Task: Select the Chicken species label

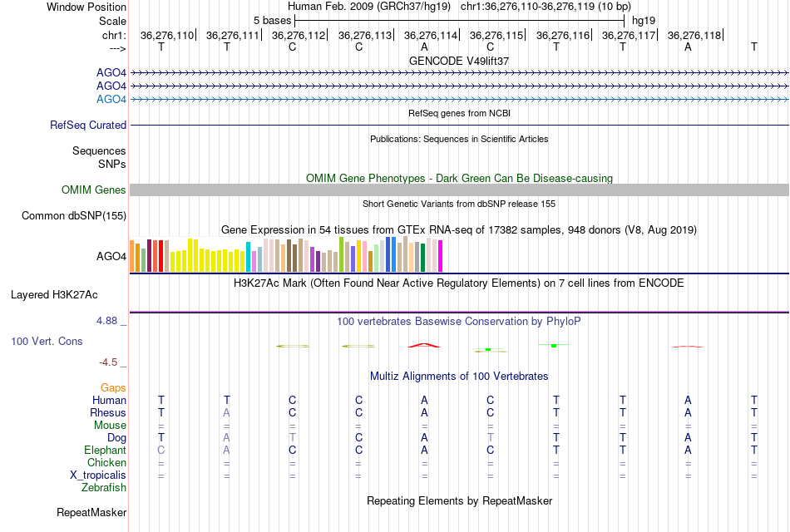Action: point(106,462)
